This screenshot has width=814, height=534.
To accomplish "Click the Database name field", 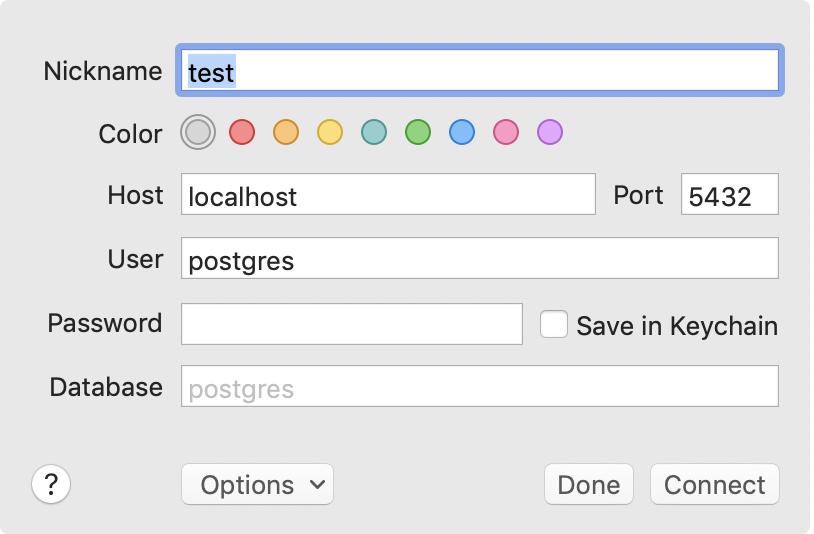I will (x=480, y=387).
